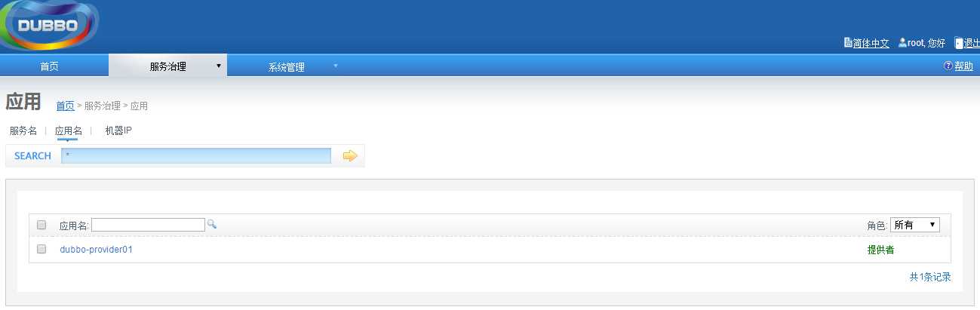Check the box for dubbo-provider01 row

coord(41,249)
